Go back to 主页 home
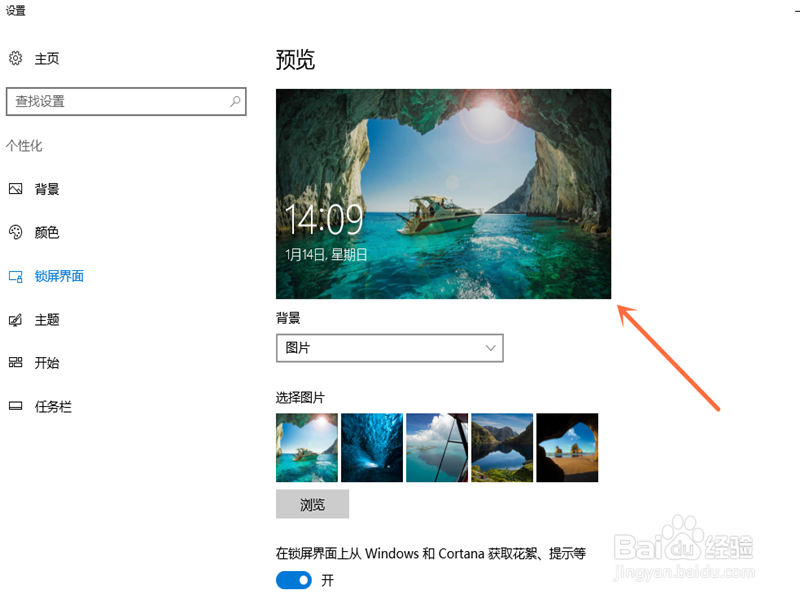Viewport: 800px width, 600px height. [47, 59]
